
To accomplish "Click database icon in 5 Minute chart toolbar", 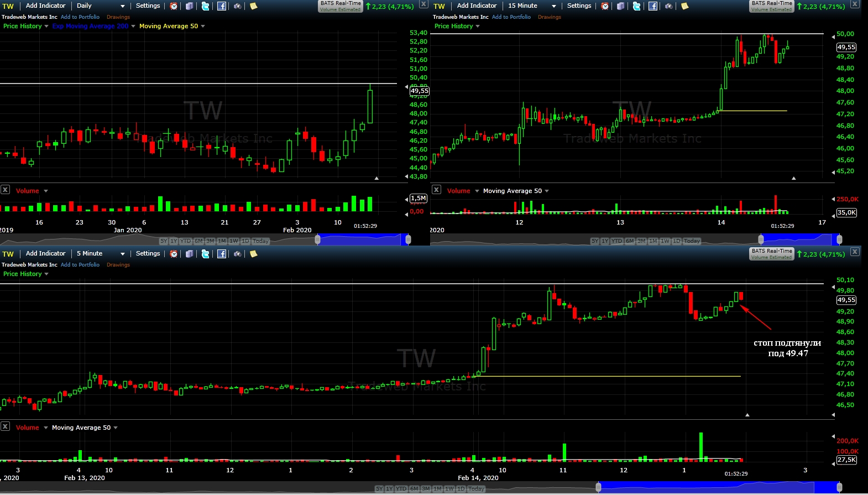I will [189, 254].
